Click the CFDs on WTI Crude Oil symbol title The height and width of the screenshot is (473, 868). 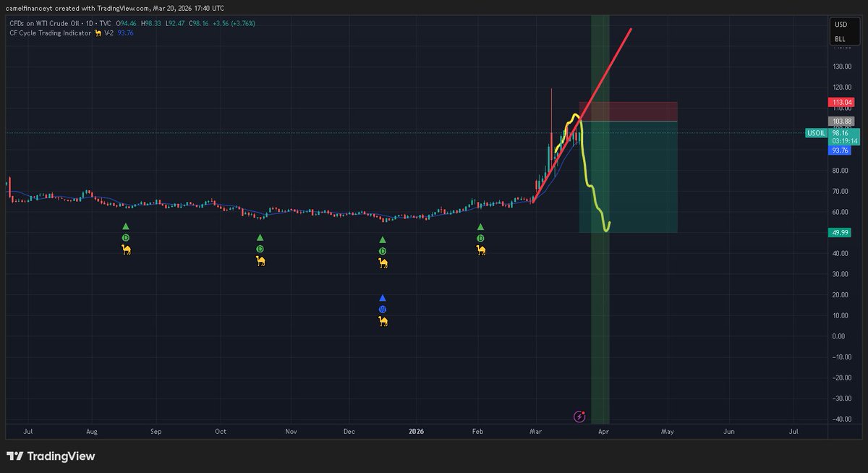pos(42,22)
